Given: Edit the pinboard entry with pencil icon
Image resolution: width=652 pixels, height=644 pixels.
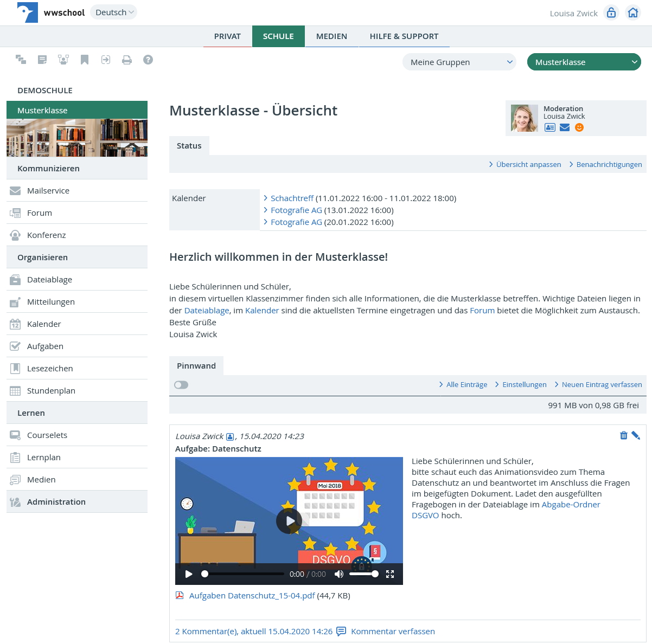Looking at the screenshot, I should pyautogui.click(x=636, y=435).
